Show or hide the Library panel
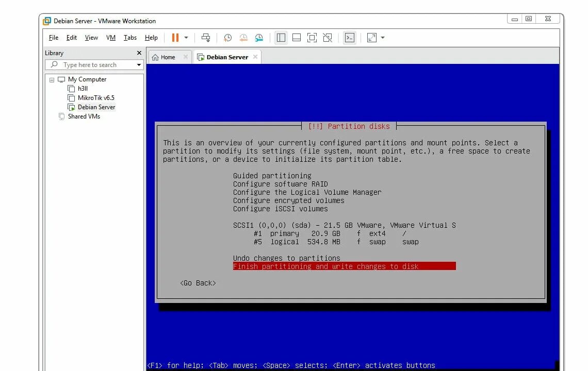 (281, 37)
